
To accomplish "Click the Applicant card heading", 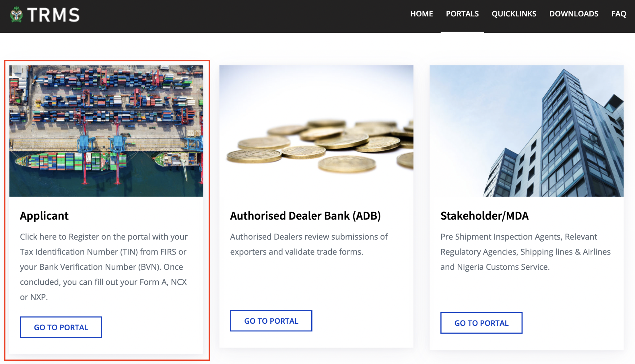I will click(x=44, y=216).
